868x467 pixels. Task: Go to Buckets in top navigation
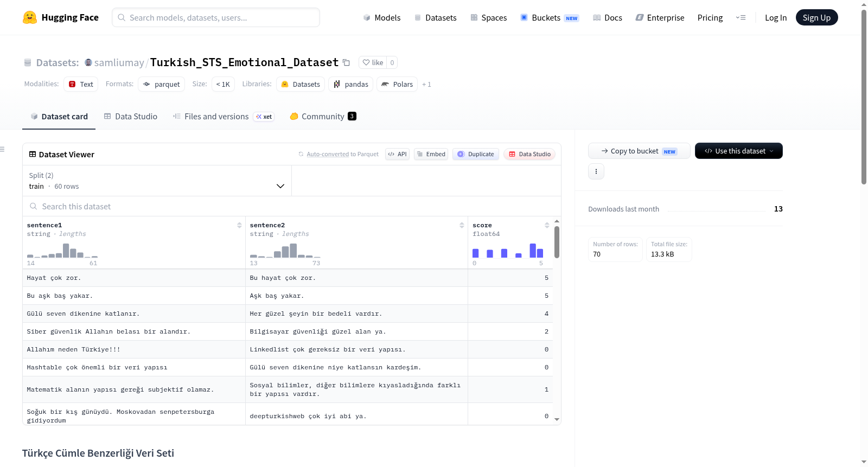click(x=550, y=18)
